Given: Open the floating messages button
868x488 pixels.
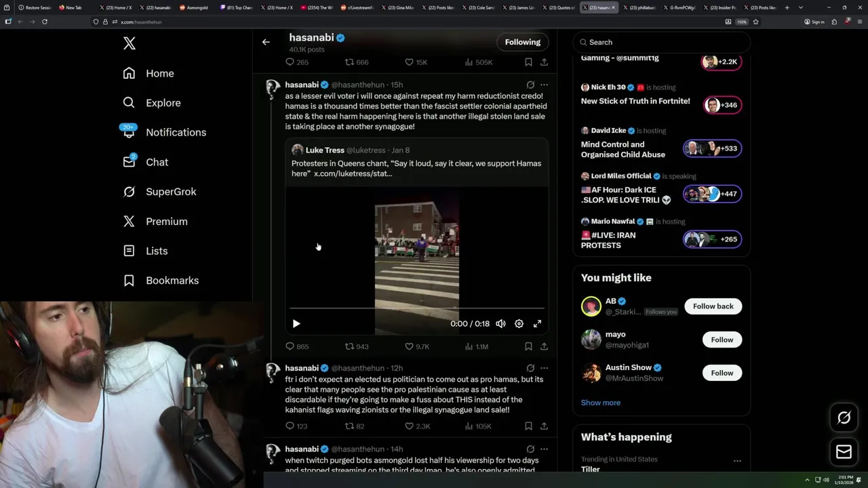Looking at the screenshot, I should (x=844, y=451).
